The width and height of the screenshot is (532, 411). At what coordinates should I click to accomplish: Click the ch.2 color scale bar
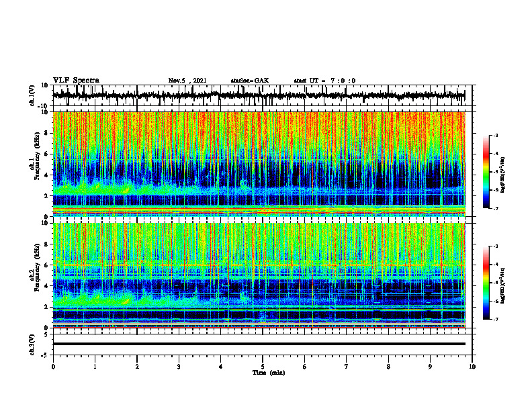point(486,283)
